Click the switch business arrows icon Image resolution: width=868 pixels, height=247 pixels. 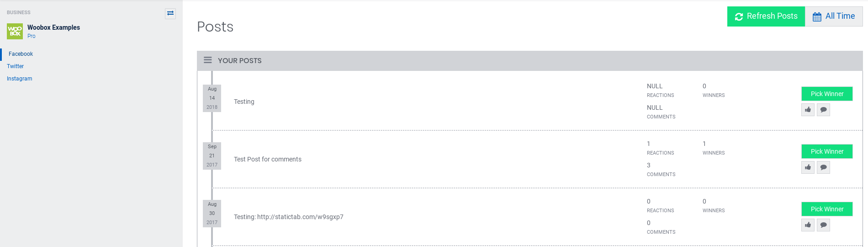[x=170, y=13]
